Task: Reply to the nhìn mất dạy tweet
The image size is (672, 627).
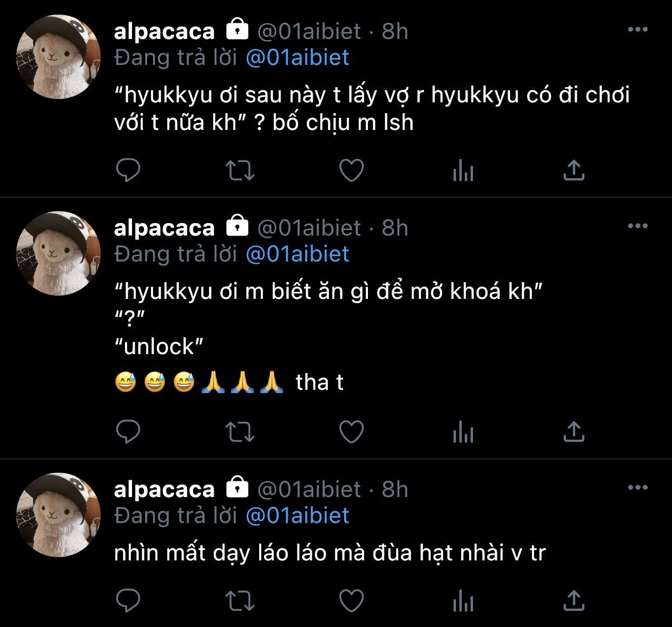Action: pyautogui.click(x=128, y=600)
